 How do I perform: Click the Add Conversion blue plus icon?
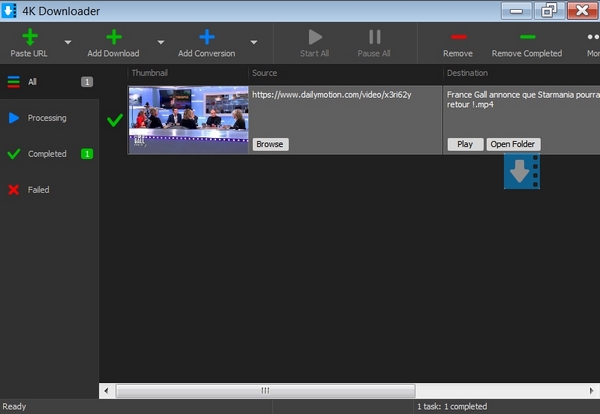click(x=207, y=37)
